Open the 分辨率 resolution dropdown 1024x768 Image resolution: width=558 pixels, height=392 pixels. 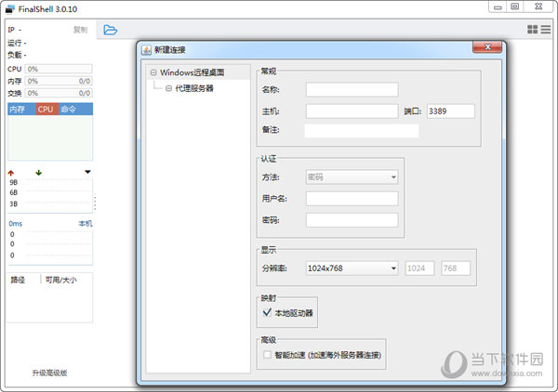tap(352, 268)
